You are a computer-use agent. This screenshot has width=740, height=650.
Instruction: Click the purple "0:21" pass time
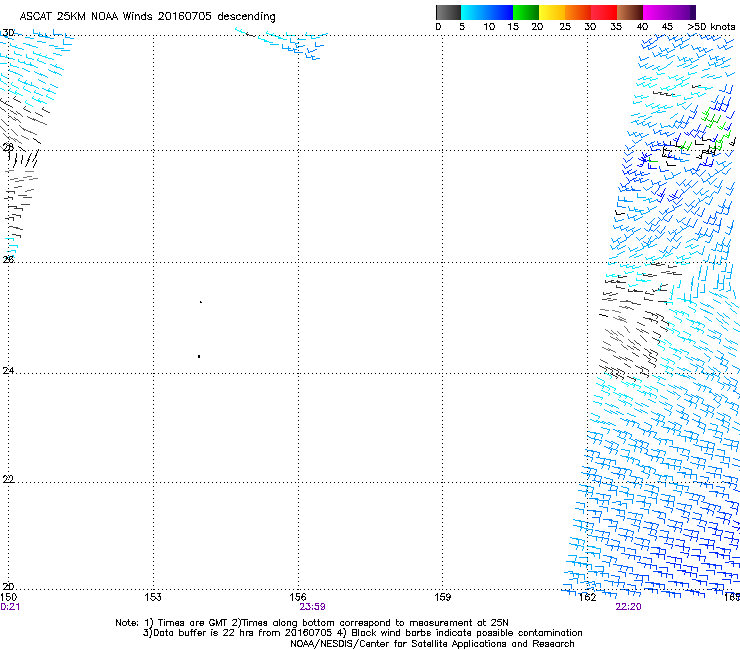(x=10, y=607)
